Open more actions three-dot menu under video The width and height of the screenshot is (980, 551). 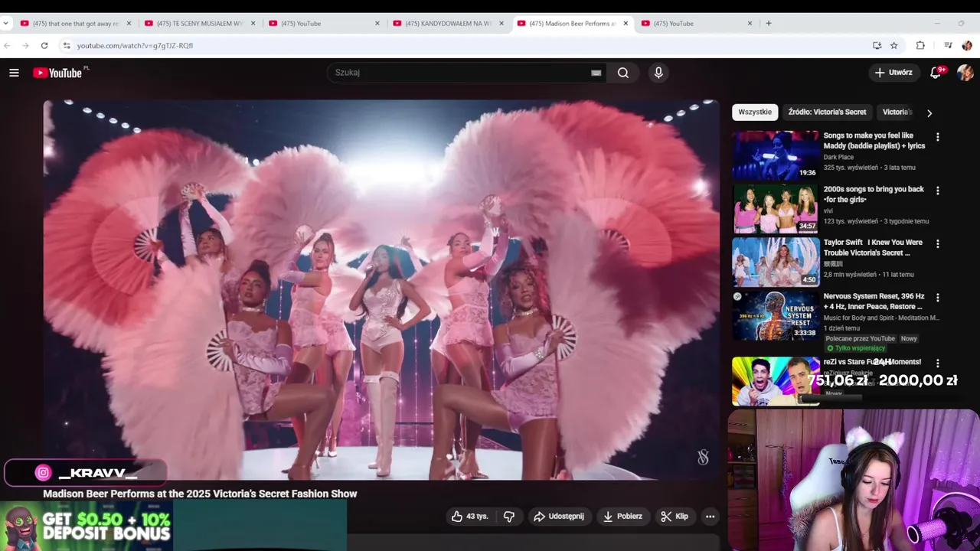pyautogui.click(x=710, y=517)
